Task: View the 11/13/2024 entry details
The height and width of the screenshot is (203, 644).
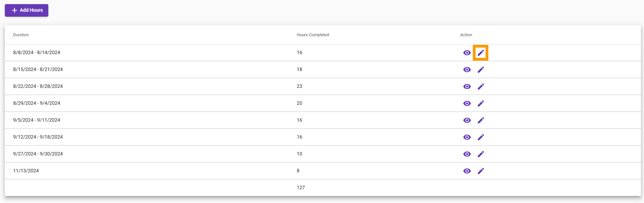Action: point(467,171)
